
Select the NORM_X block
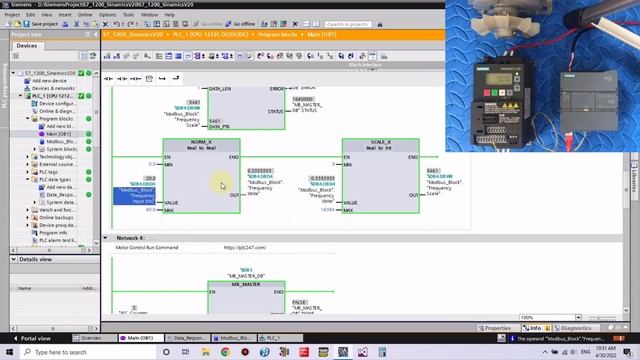click(x=202, y=176)
